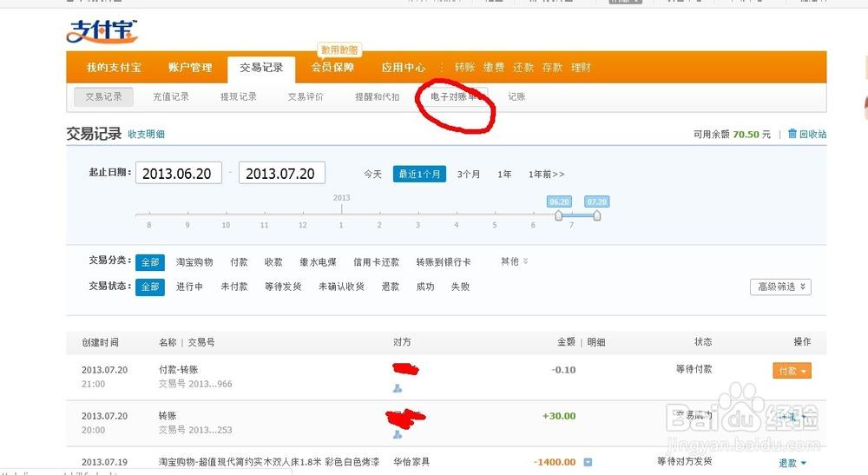Image resolution: width=868 pixels, height=475 pixels.
Task: Select 今天 date range
Action: 372,174
